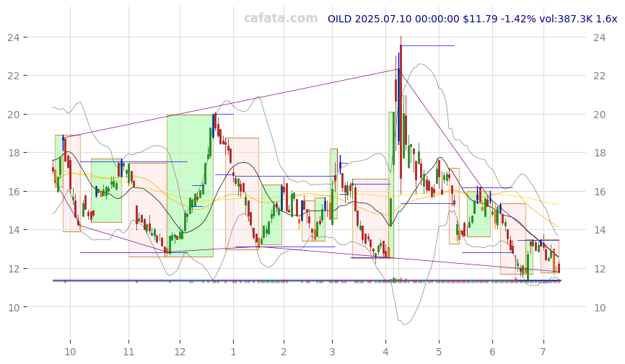
Task: Select the 1.6x multiplier in the header
Action: (606, 19)
